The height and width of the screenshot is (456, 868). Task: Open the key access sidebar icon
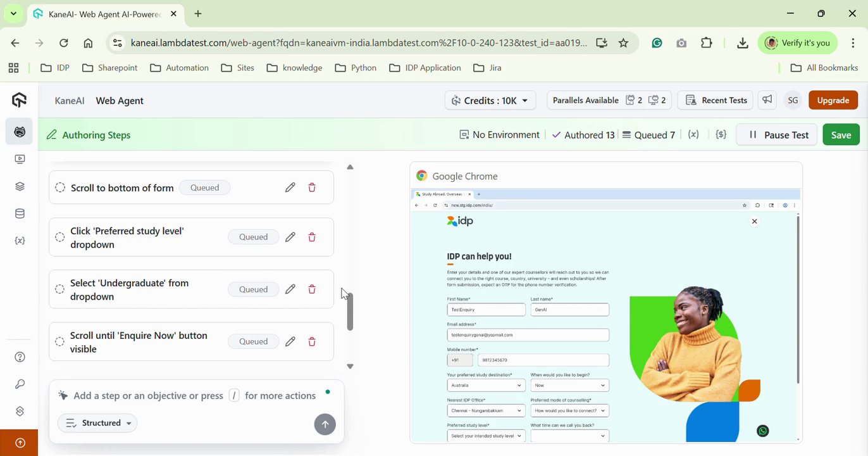point(20,384)
